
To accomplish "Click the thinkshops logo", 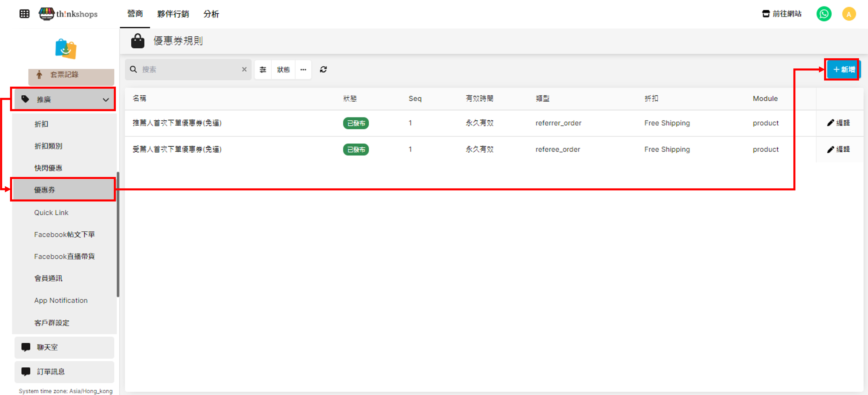I will (68, 14).
